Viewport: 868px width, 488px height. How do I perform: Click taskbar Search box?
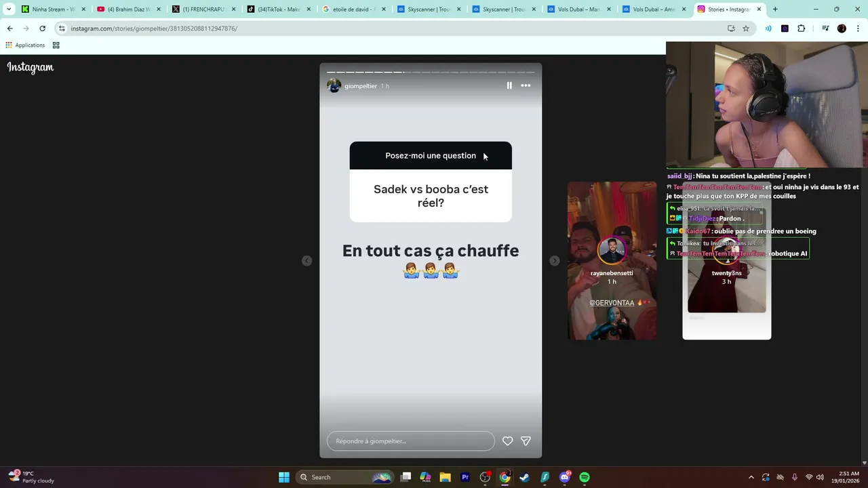(x=345, y=477)
